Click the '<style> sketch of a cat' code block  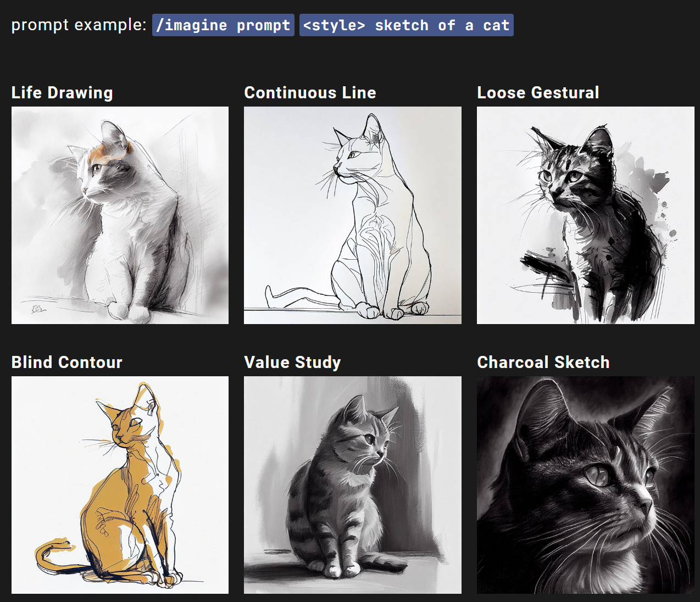pyautogui.click(x=407, y=25)
